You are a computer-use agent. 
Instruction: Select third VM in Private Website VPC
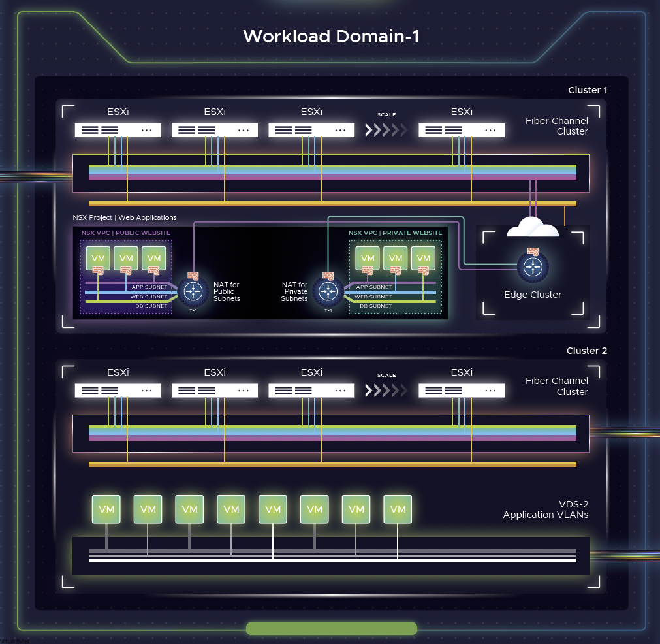423,258
